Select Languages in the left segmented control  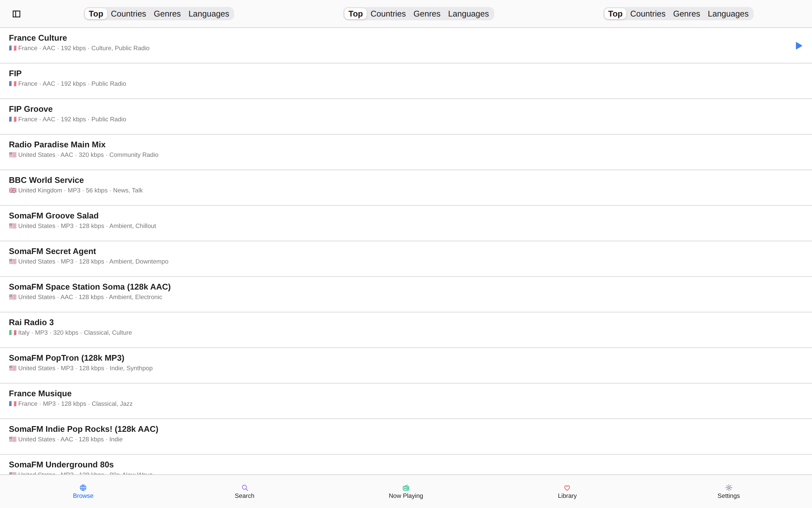[x=209, y=14]
